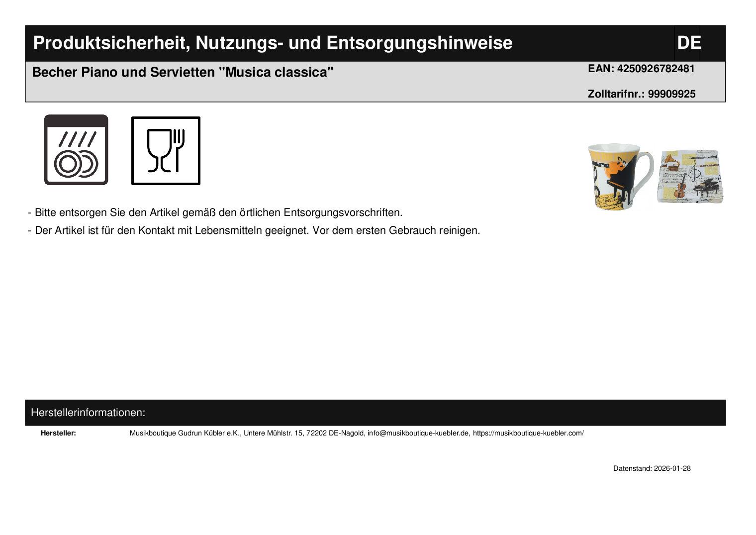The height and width of the screenshot is (535, 756).
Task: Click the food-safe glass and fork icon
Action: [x=166, y=151]
